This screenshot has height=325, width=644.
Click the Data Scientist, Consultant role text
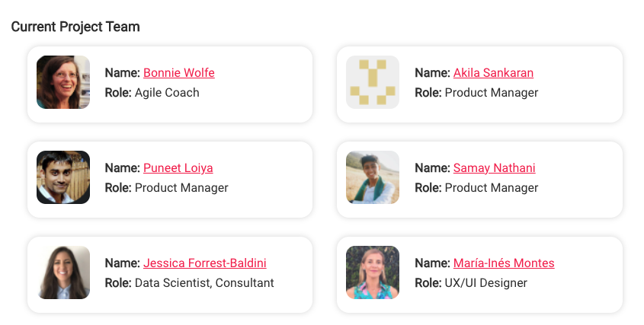pos(204,283)
